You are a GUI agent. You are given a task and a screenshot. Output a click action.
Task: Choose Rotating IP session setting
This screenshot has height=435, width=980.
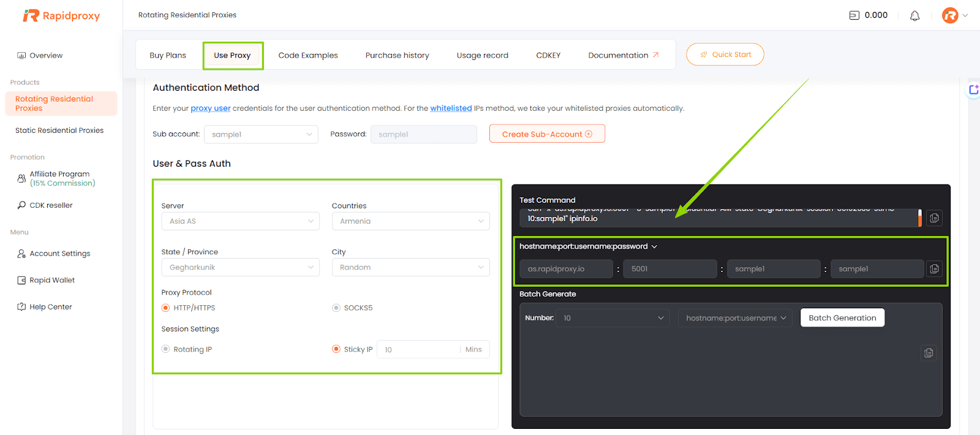pos(165,349)
